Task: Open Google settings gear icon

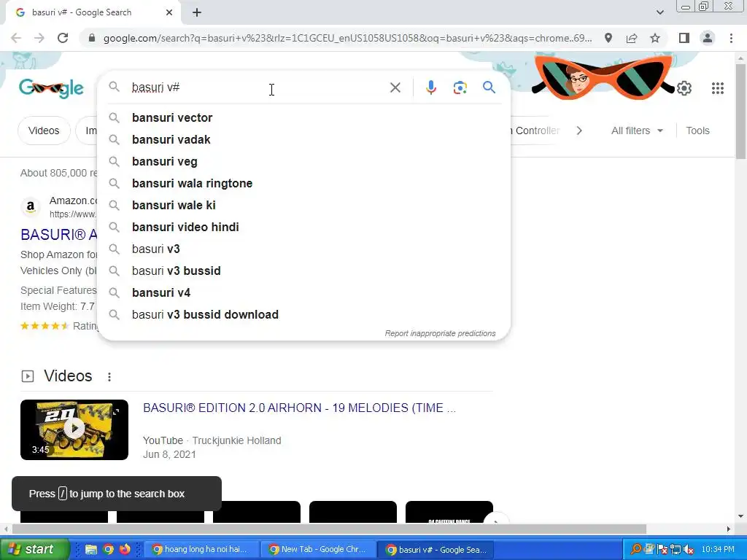Action: (x=684, y=88)
